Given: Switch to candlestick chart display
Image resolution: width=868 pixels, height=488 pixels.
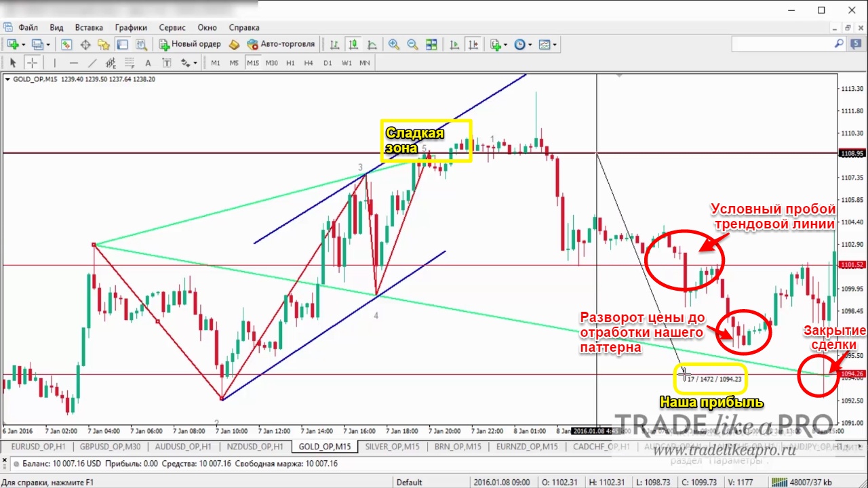Looking at the screenshot, I should (x=353, y=44).
